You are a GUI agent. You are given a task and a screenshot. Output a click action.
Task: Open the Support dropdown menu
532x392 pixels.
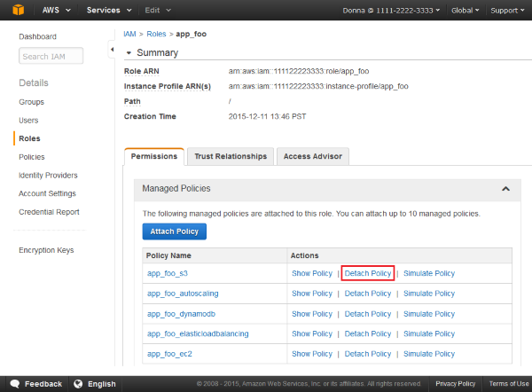pyautogui.click(x=507, y=11)
